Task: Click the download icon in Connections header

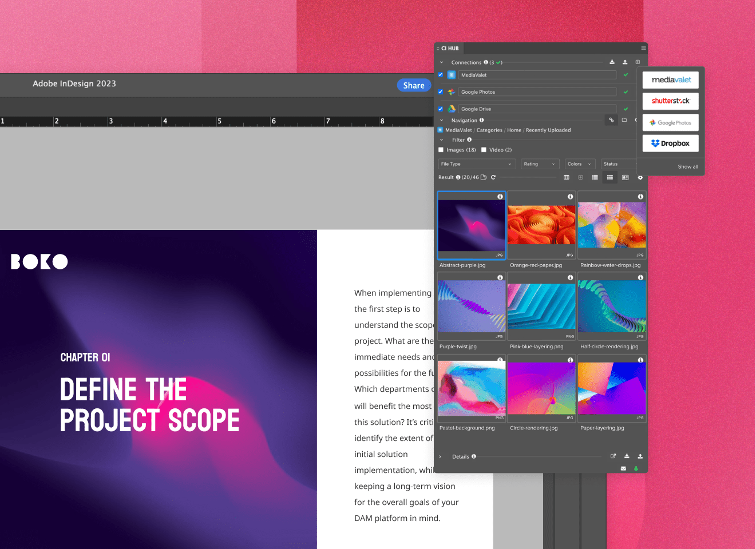Action: [x=612, y=62]
